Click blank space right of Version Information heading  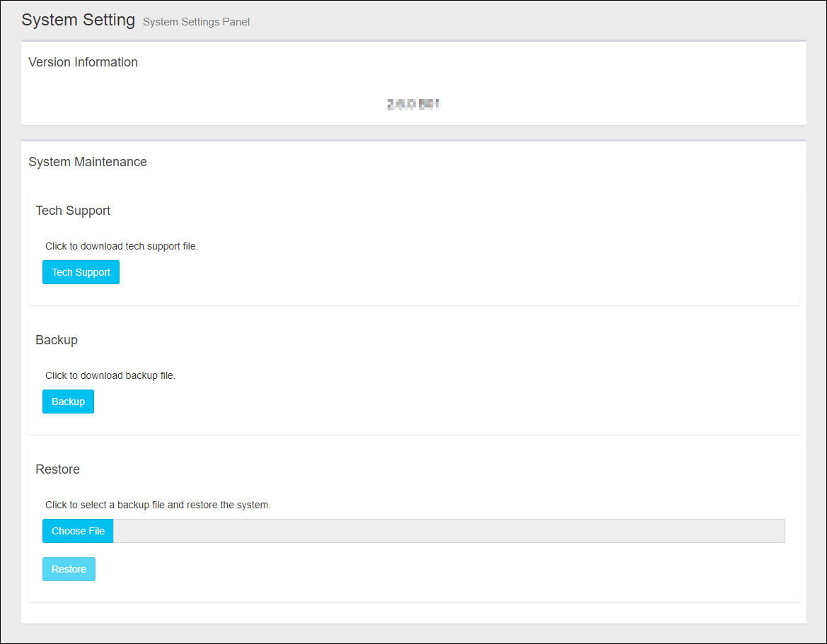460,62
